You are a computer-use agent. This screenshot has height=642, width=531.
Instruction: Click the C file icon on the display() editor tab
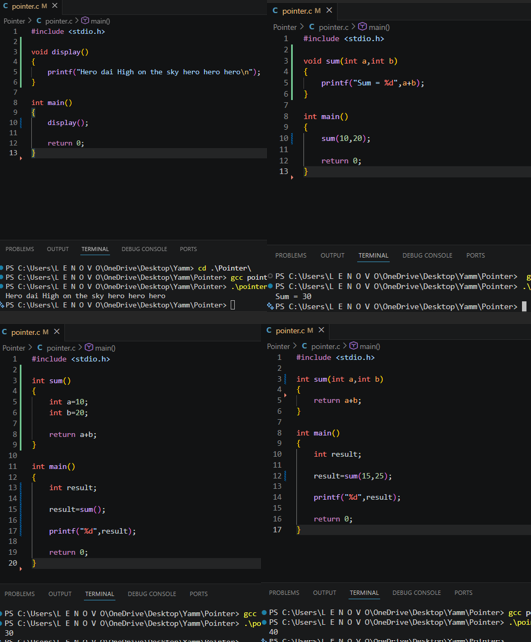[x=5, y=6]
